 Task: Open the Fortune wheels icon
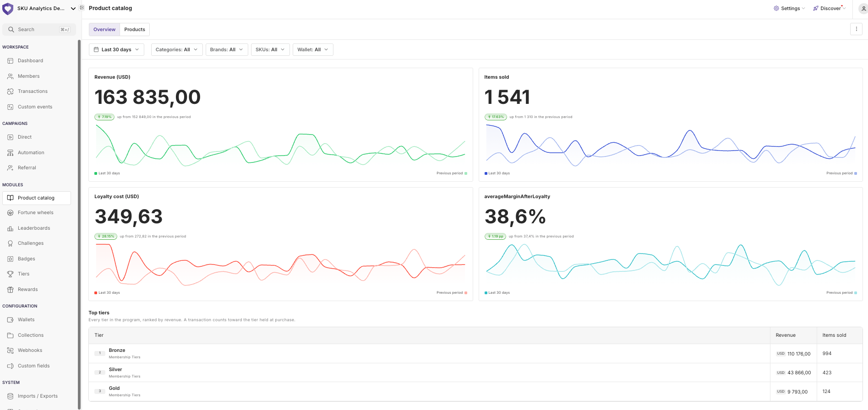[10, 213]
